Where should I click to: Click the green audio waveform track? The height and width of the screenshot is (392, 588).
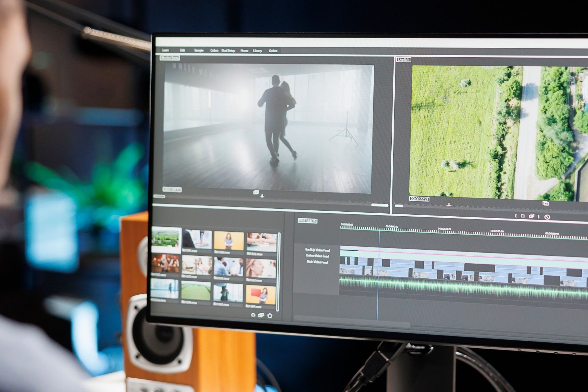pyautogui.click(x=464, y=287)
